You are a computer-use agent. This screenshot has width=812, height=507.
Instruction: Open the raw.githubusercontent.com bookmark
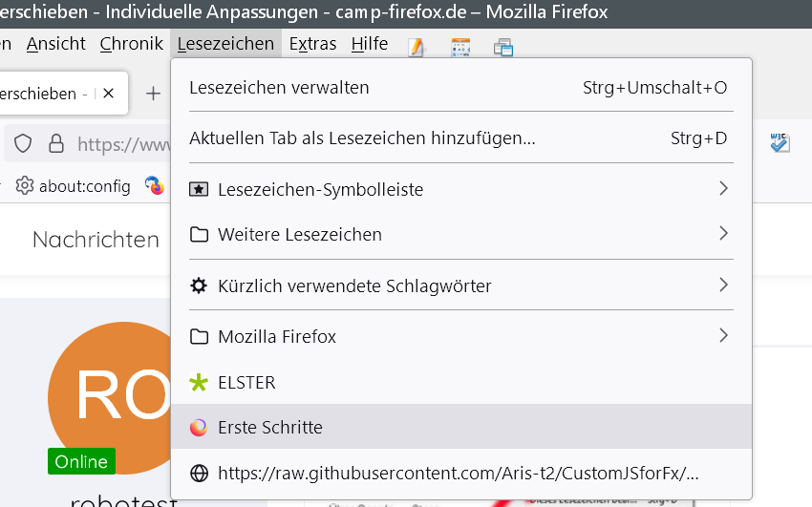tap(459, 473)
